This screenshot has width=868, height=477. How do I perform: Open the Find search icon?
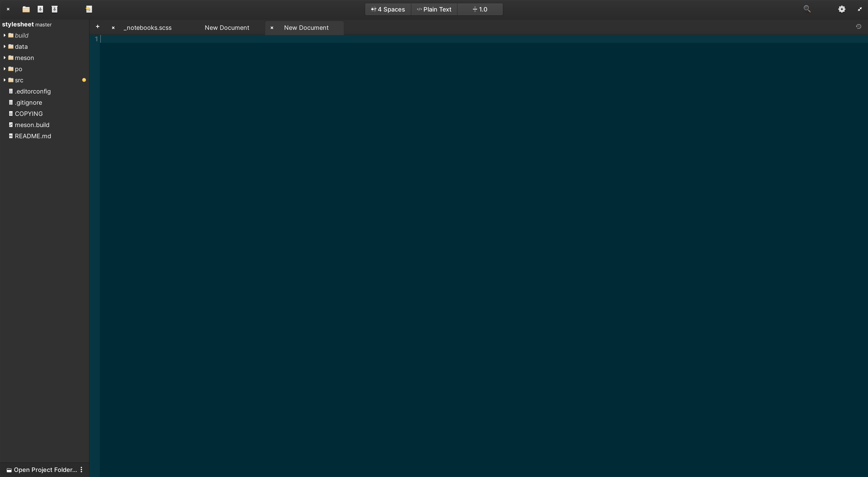point(807,9)
